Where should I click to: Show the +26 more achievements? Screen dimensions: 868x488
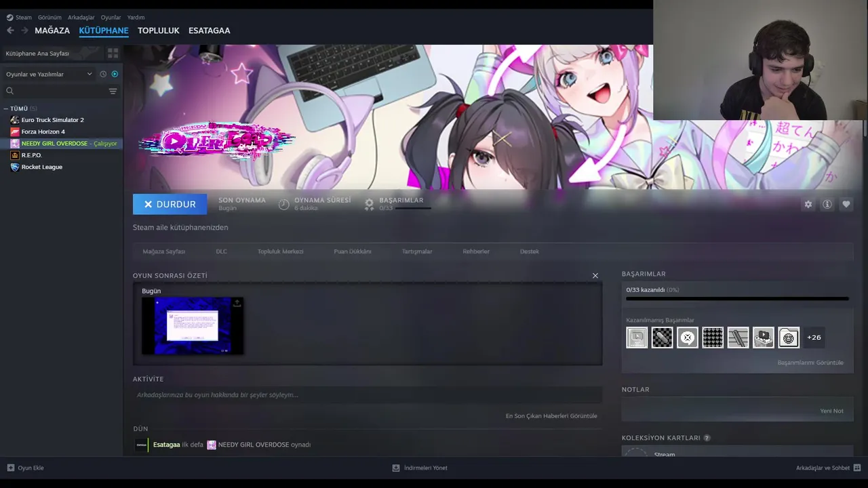click(814, 338)
